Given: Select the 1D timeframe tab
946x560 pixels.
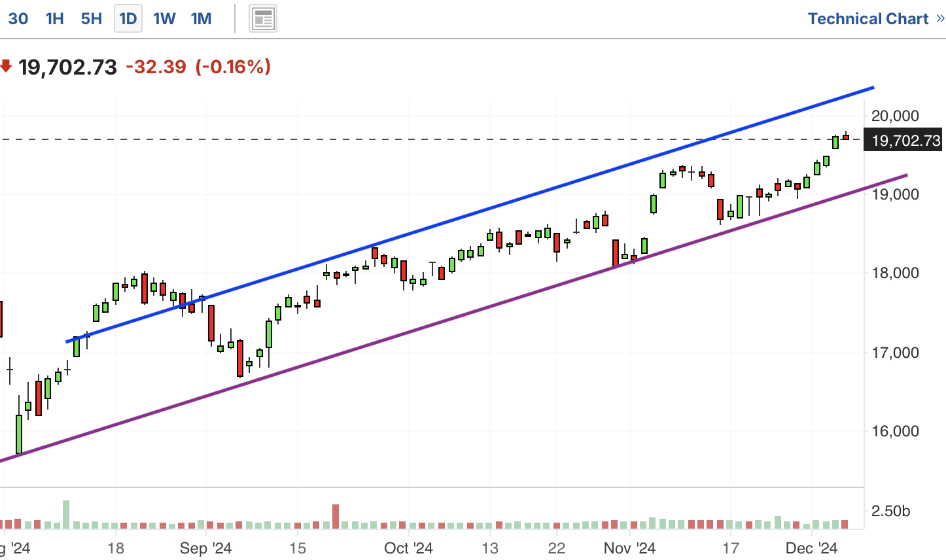Looking at the screenshot, I should (128, 18).
